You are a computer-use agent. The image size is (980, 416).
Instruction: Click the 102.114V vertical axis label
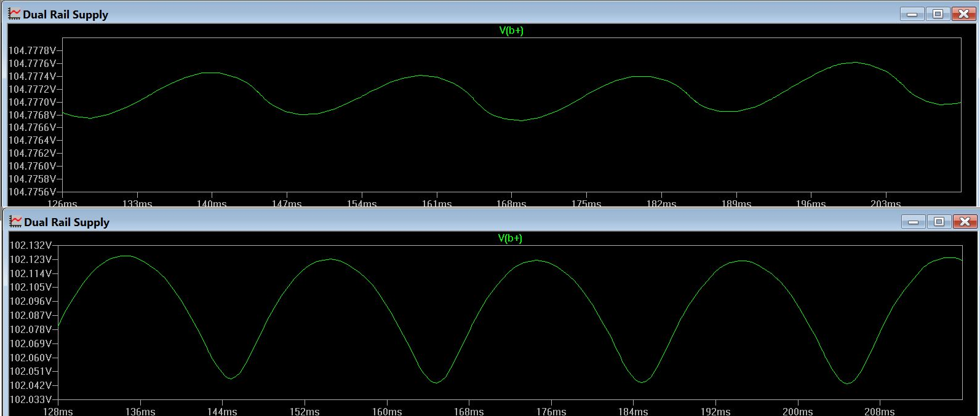tap(31, 273)
